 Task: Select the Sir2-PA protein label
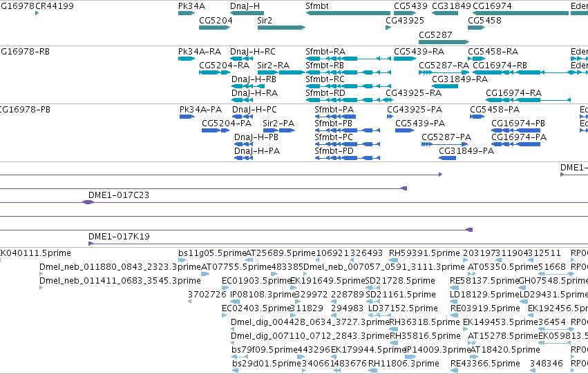pyautogui.click(x=278, y=123)
